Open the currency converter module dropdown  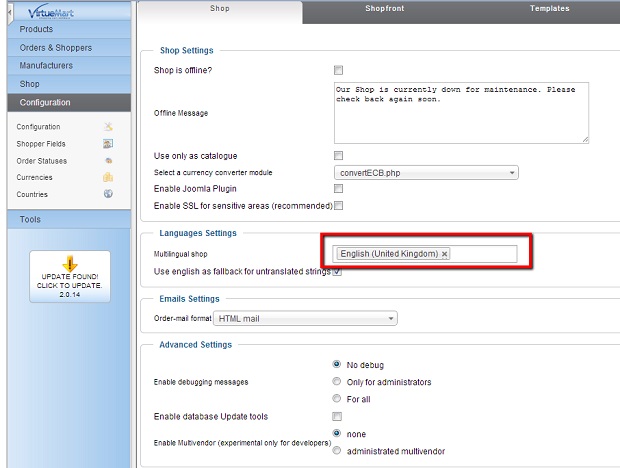click(426, 173)
